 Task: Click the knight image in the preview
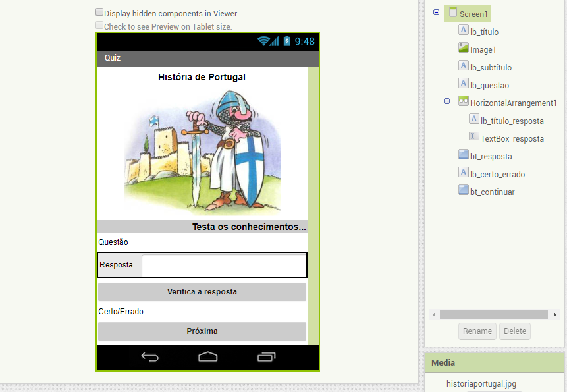[202, 153]
